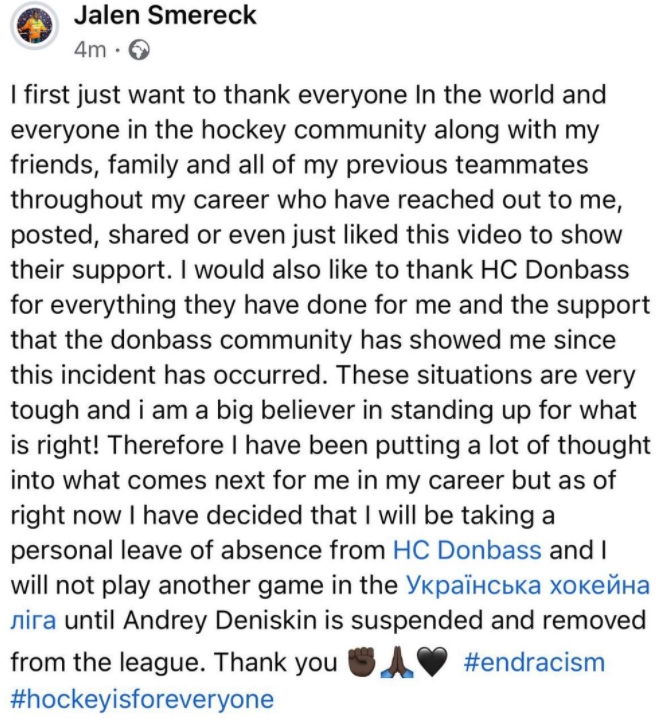Click the black heart emoji
The image size is (664, 718).
click(432, 664)
